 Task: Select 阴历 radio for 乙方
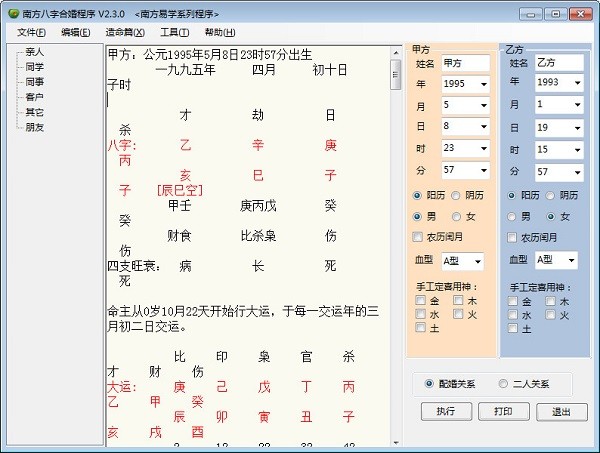[x=550, y=196]
